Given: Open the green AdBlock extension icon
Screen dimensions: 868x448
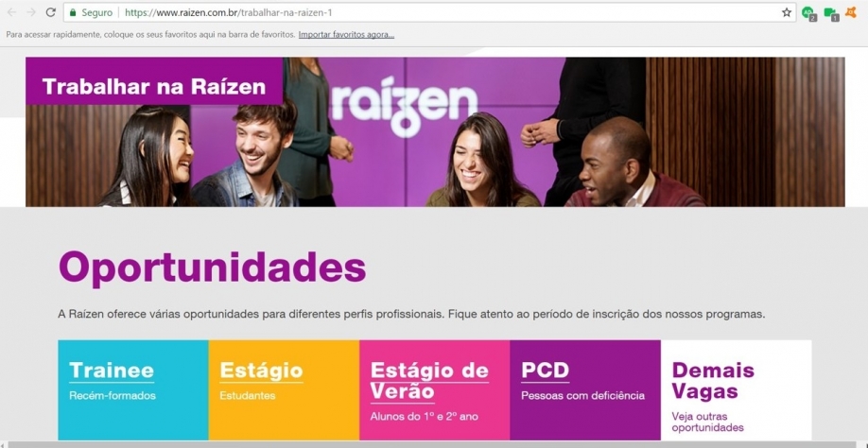Looking at the screenshot, I should point(808,12).
